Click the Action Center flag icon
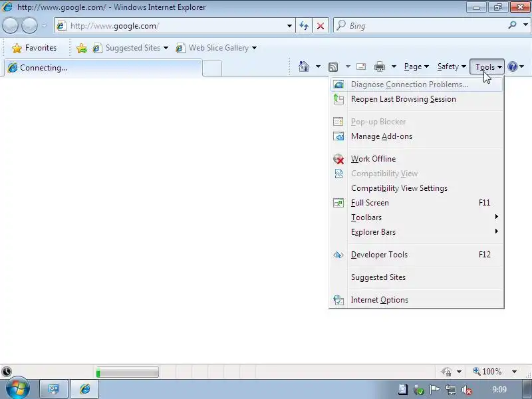This screenshot has height=399, width=532. coord(434,390)
